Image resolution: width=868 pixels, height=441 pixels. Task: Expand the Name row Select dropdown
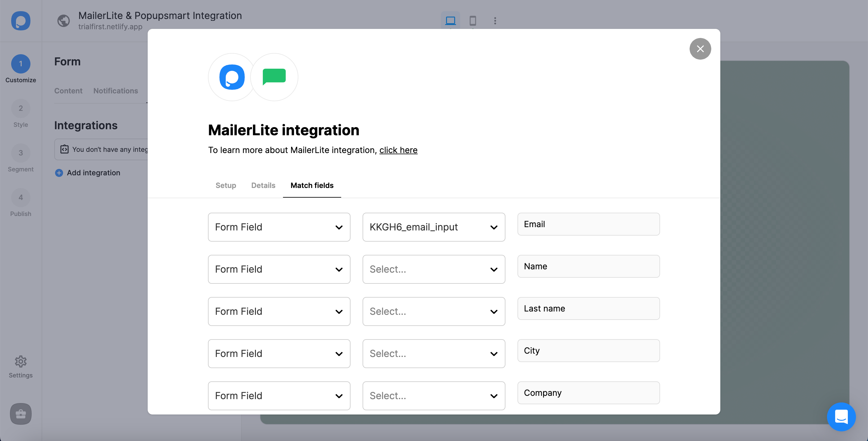coord(433,269)
